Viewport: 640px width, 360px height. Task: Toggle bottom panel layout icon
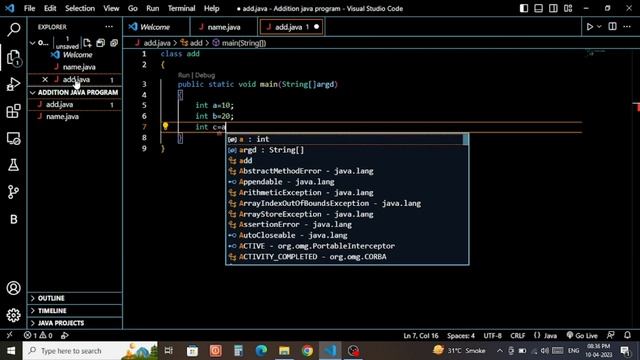[x=538, y=8]
